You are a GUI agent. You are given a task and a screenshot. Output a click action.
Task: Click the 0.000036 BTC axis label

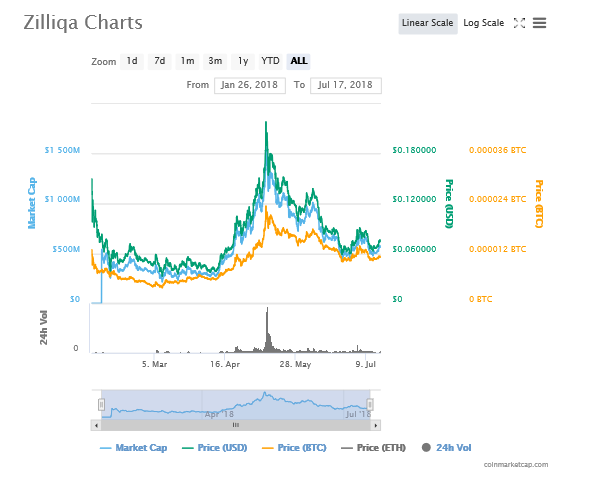click(x=497, y=150)
